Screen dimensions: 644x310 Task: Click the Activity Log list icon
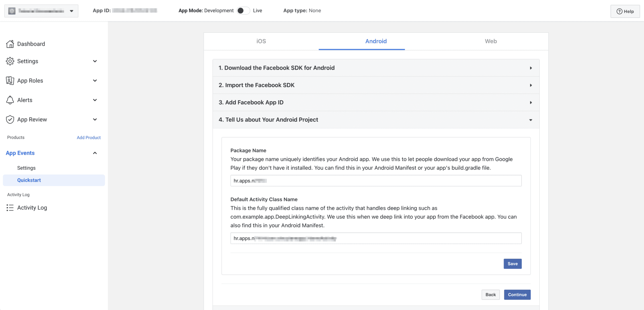(10, 207)
